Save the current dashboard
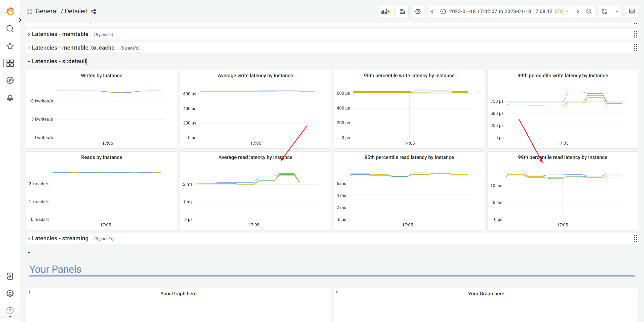Viewport: 644px width, 322px height. 402,11
